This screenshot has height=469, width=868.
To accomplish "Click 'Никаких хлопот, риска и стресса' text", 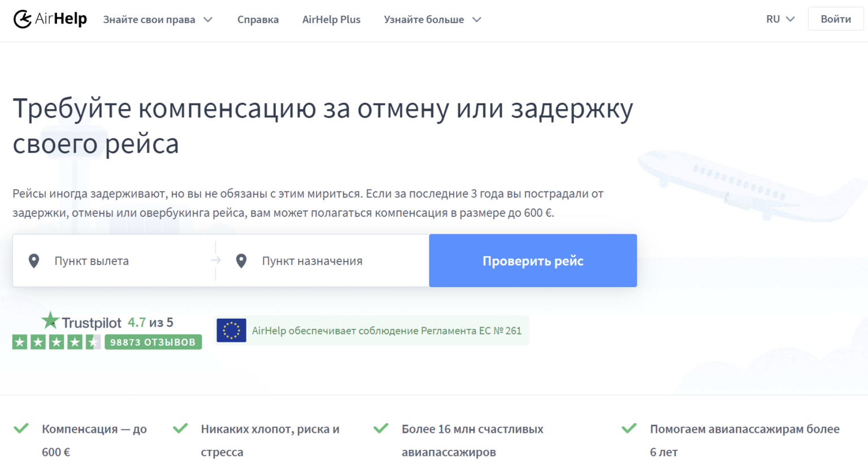I will pyautogui.click(x=270, y=440).
